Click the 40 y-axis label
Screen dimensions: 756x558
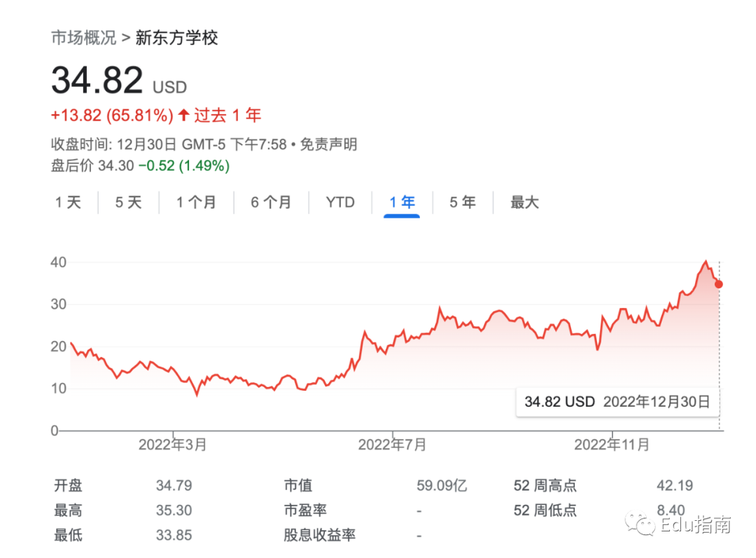(58, 263)
